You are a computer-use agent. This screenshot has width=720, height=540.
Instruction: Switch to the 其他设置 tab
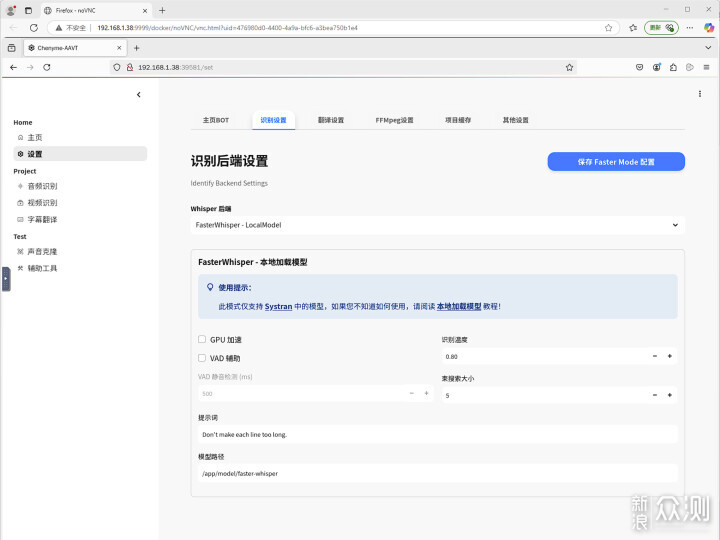515,120
